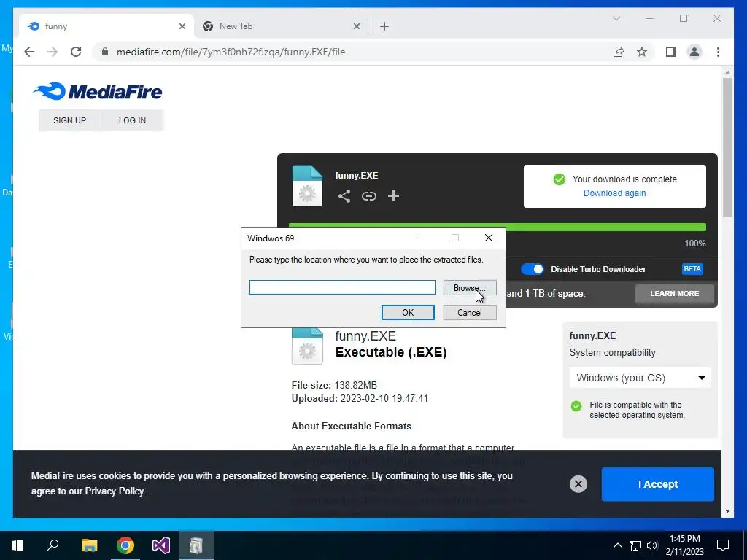Toggle Disable Turbo Downloader switch
The width and height of the screenshot is (747, 560).
pyautogui.click(x=532, y=269)
